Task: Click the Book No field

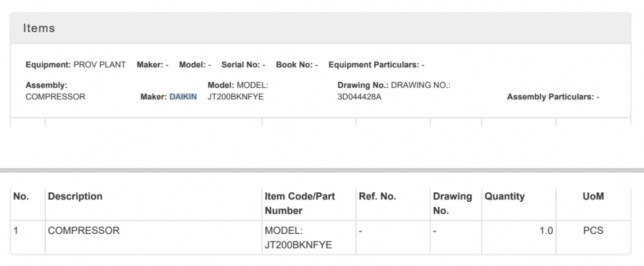Action: [x=297, y=65]
